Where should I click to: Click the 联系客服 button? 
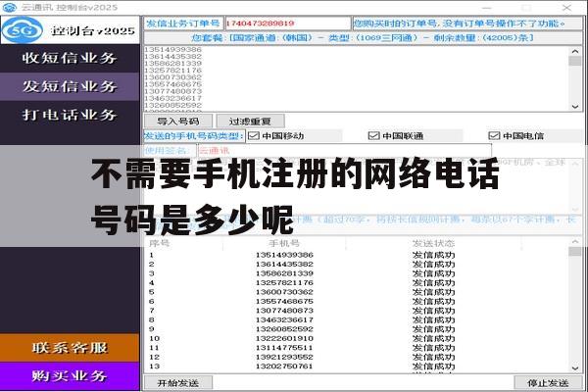70,348
